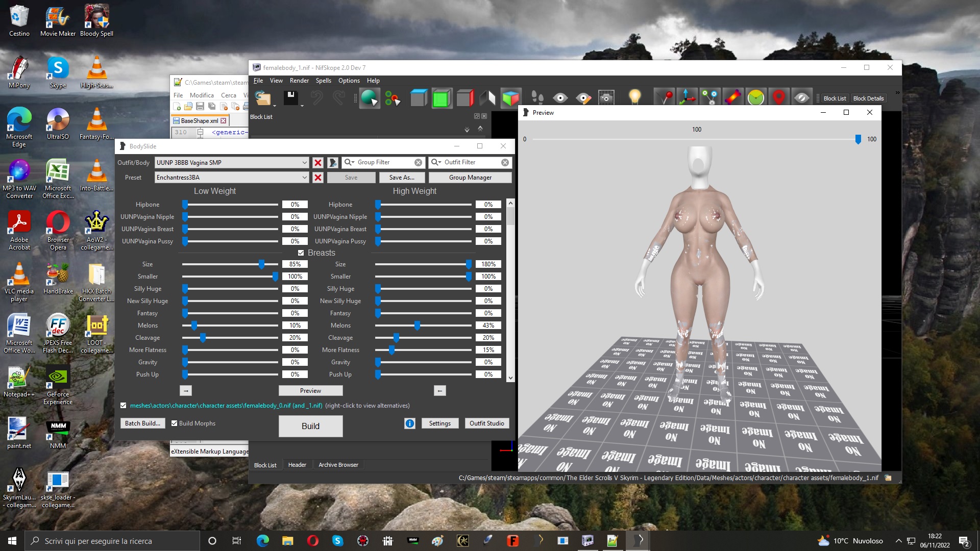This screenshot has height=551, width=980.
Task: Click the red pin node icon in NifSkope
Action: [x=665, y=97]
